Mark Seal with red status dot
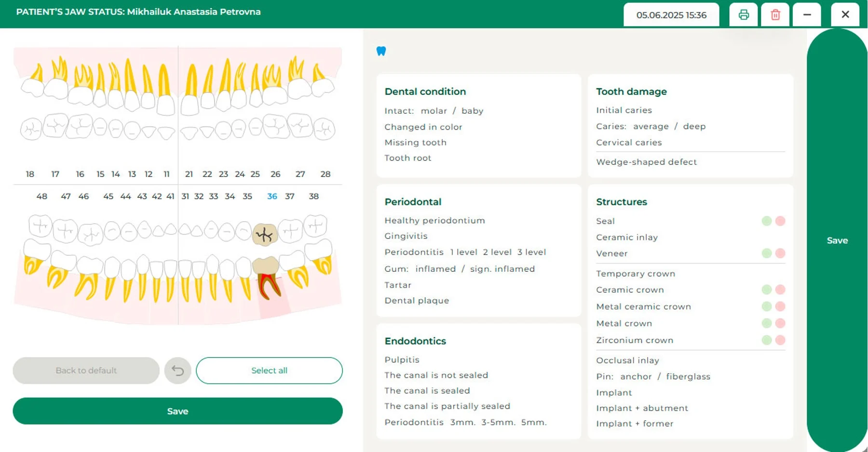This screenshot has height=452, width=868. click(780, 221)
